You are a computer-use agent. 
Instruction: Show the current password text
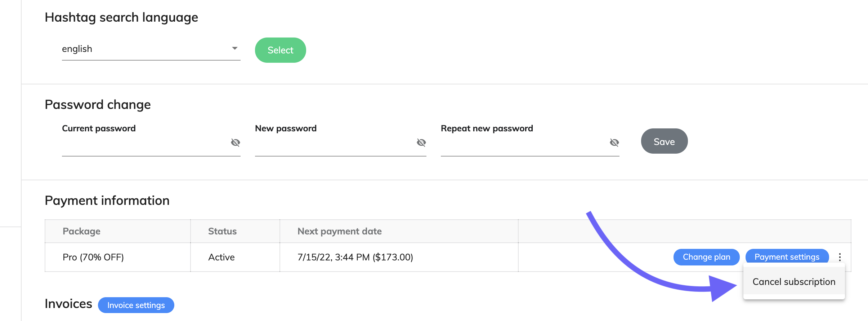236,142
